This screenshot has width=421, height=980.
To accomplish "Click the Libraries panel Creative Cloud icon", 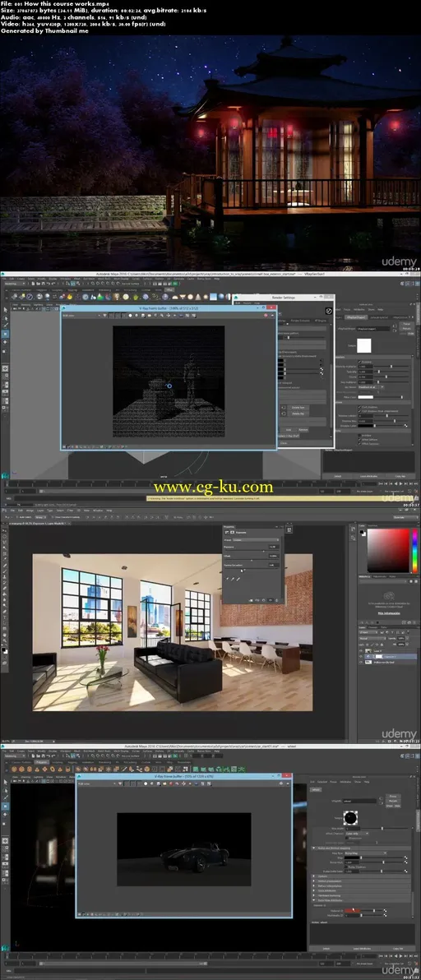I will [388, 595].
